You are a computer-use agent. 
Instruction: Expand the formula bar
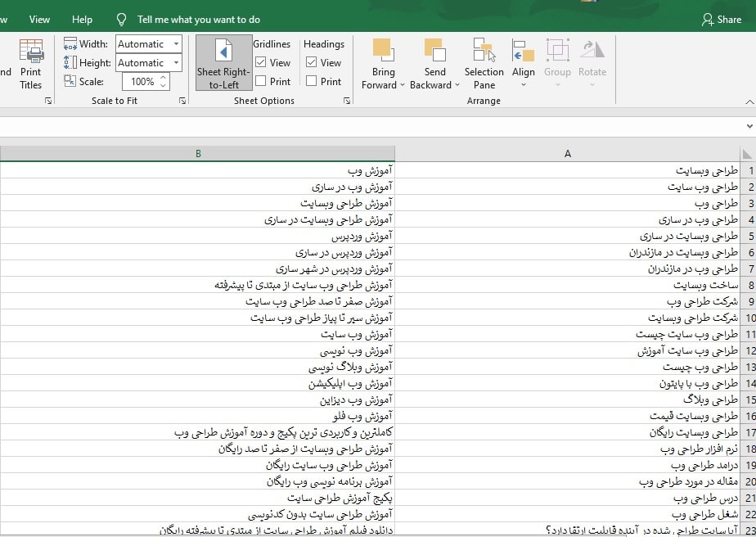point(749,126)
